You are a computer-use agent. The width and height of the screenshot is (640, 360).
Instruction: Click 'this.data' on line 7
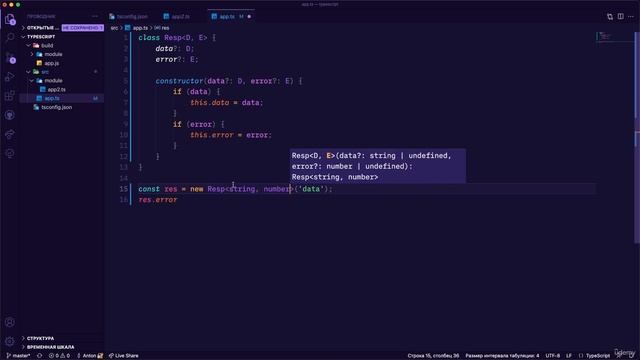pyautogui.click(x=210, y=103)
